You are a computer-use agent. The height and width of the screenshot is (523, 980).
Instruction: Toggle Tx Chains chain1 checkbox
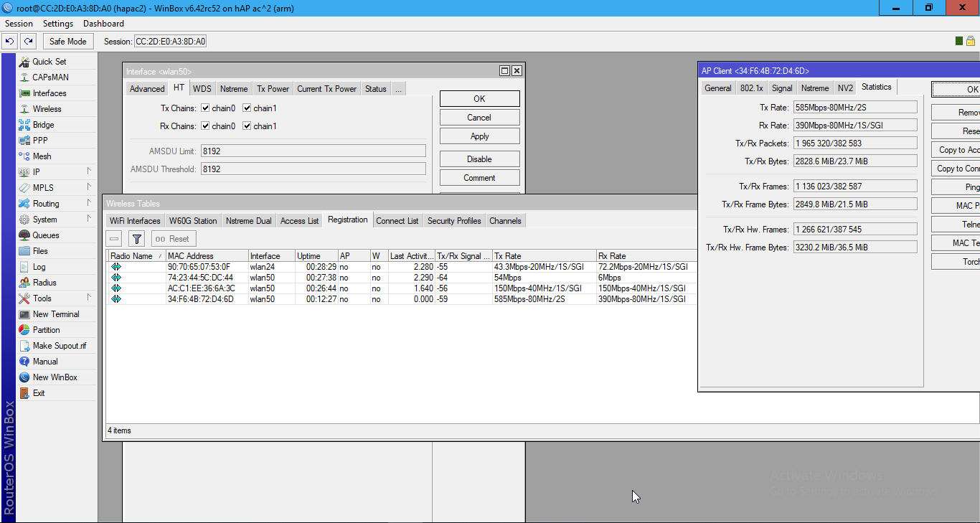point(247,108)
